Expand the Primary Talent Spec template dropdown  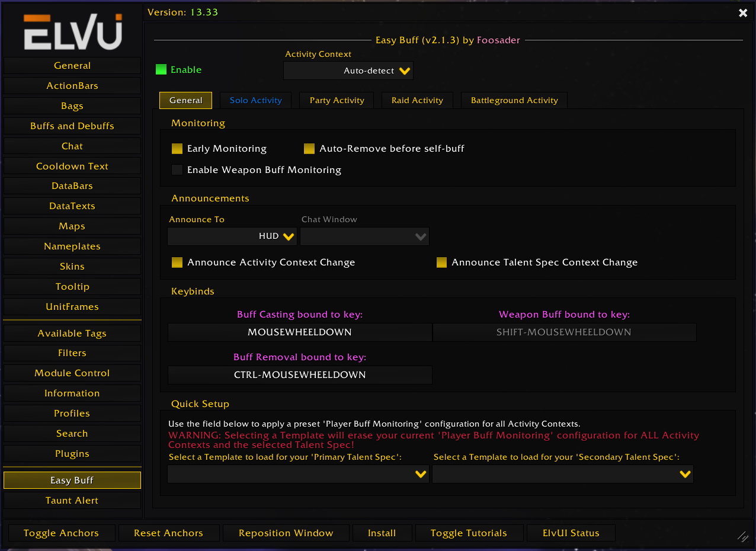(298, 474)
